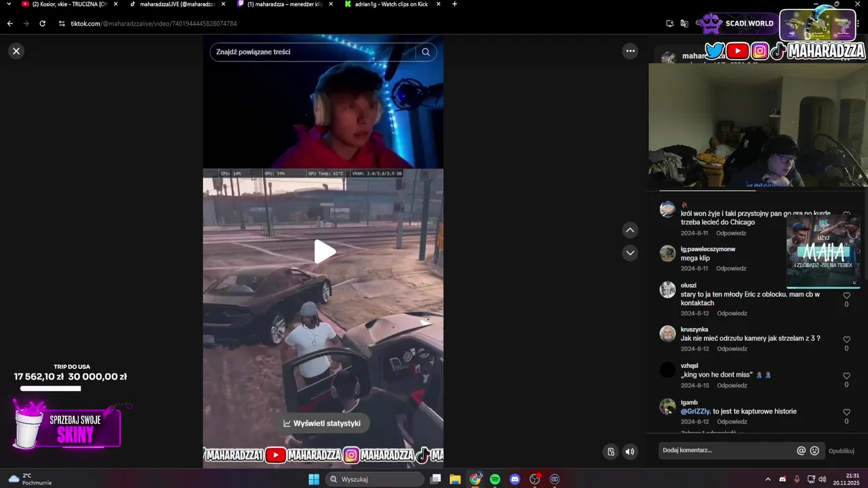This screenshot has width=868, height=488.
Task: Close the Kosior YouTube tab
Action: click(x=115, y=4)
